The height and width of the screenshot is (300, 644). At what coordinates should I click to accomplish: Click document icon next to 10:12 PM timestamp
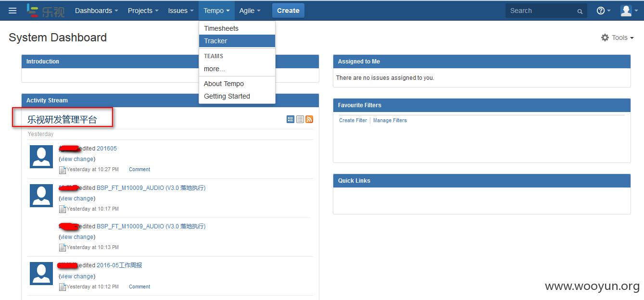63,287
